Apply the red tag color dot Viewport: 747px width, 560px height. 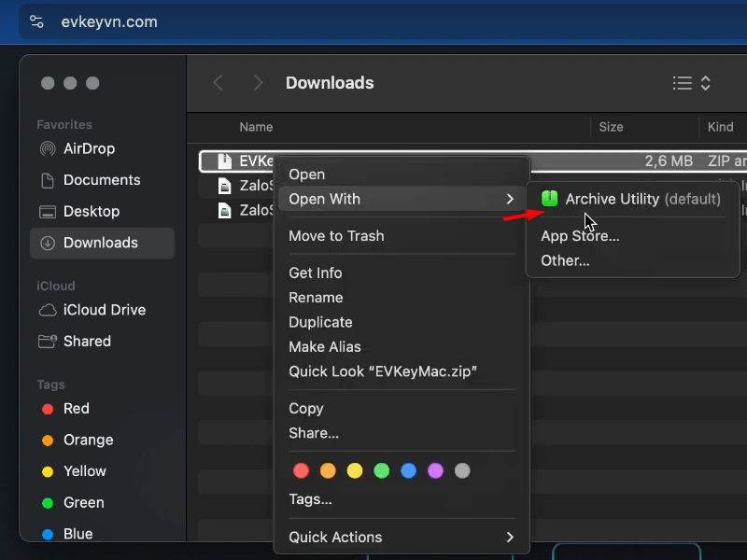(x=301, y=471)
